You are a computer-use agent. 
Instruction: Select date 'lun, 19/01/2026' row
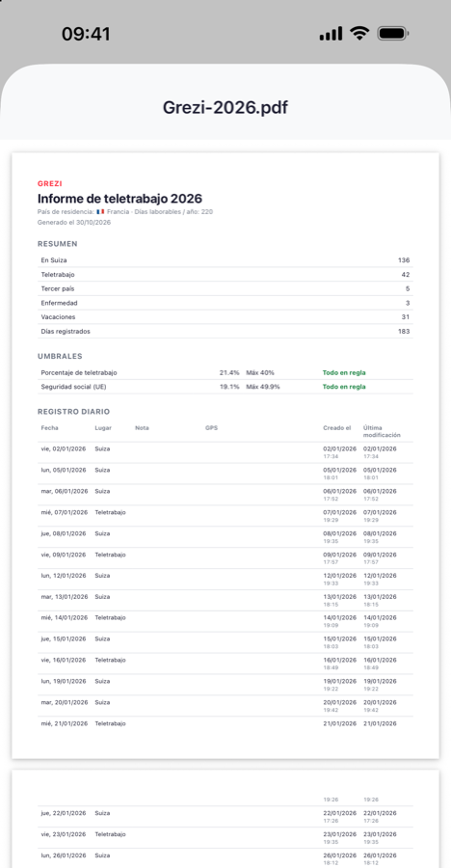coord(225,684)
